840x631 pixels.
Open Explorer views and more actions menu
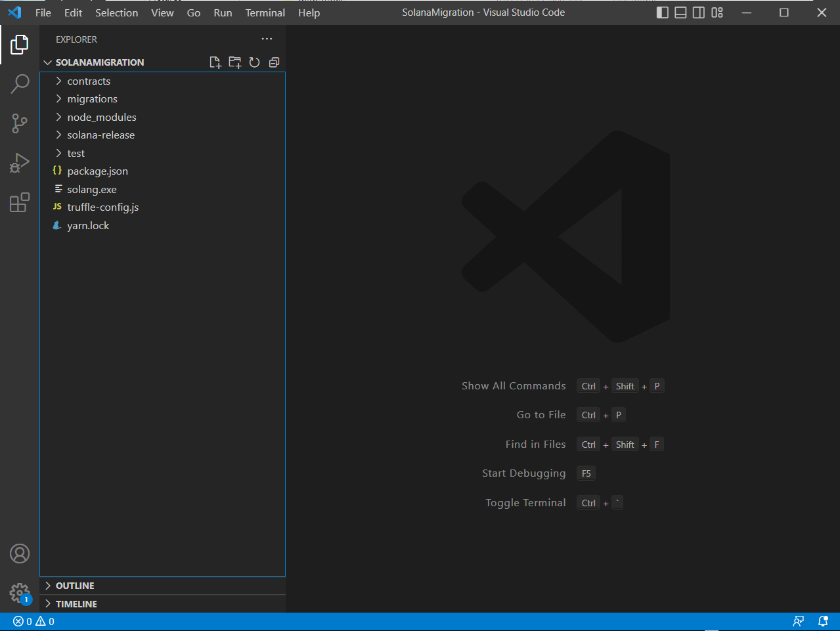(267, 39)
